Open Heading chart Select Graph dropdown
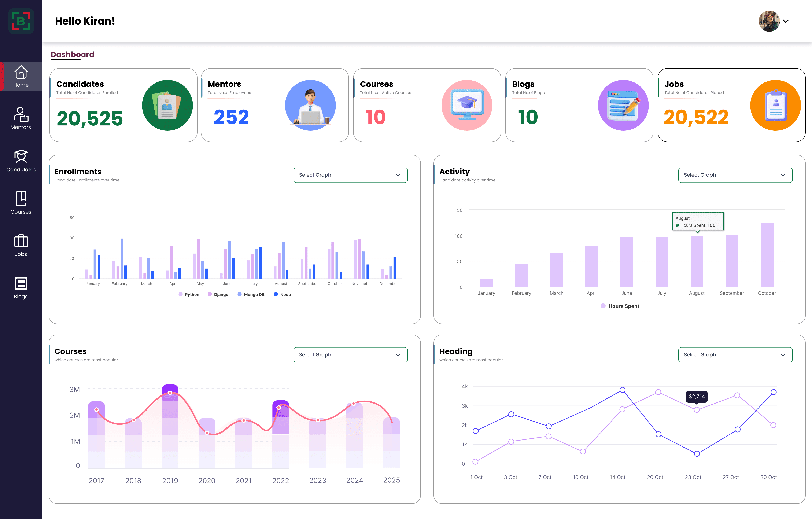 point(735,355)
